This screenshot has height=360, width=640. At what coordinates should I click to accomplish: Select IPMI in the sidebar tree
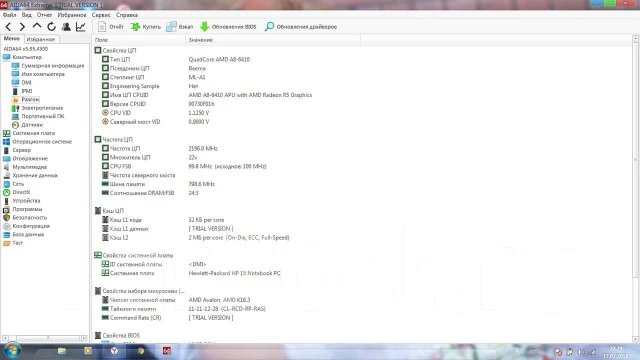(x=27, y=91)
